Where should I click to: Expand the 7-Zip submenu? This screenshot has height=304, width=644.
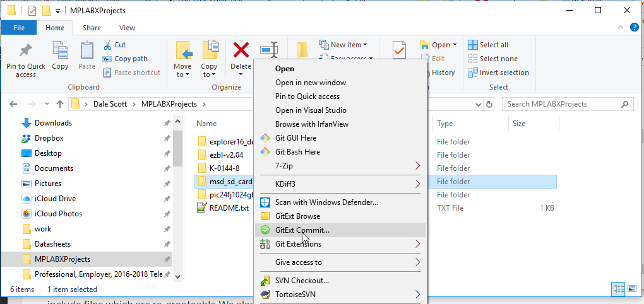(x=340, y=166)
